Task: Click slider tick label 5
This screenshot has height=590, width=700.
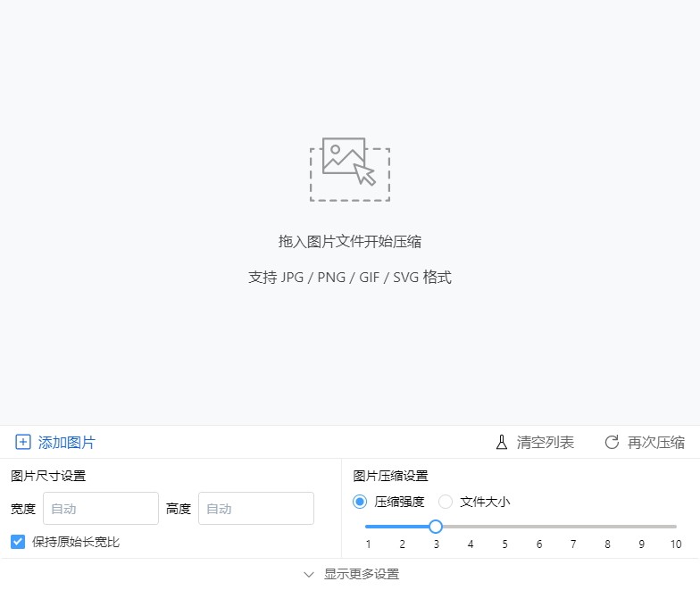Action: coord(505,544)
